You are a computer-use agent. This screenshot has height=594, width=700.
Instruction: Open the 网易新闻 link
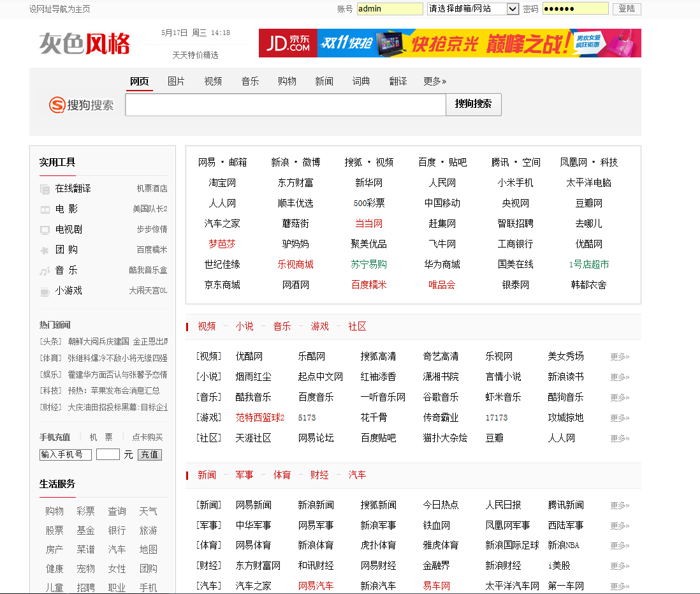coord(253,505)
